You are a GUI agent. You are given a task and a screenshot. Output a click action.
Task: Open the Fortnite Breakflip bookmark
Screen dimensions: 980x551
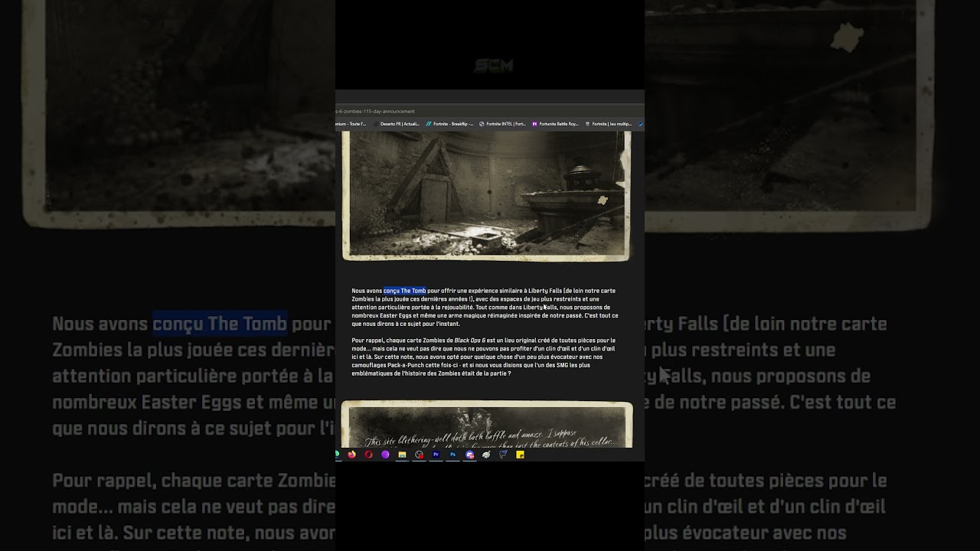click(449, 124)
